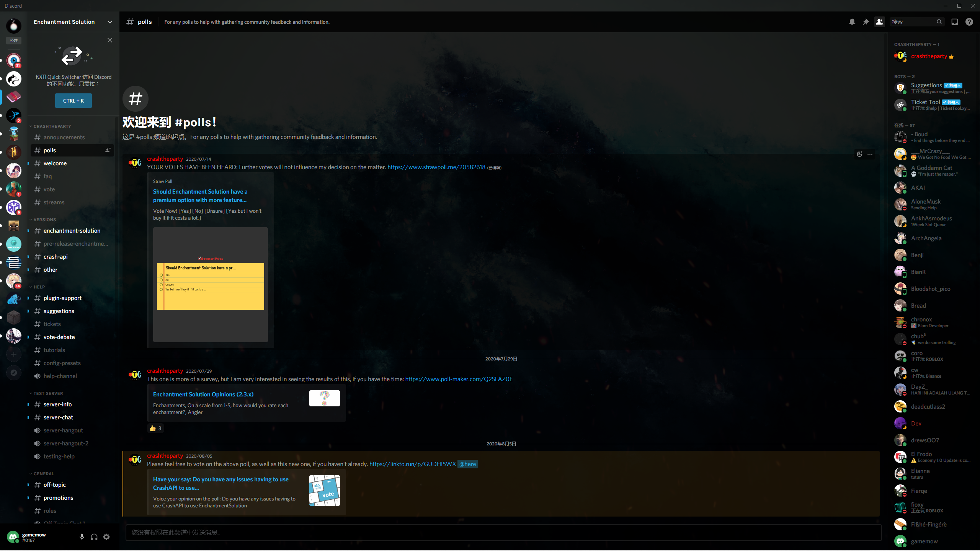
Task: Open Enchantment Solution Opinions embed link
Action: 203,395
